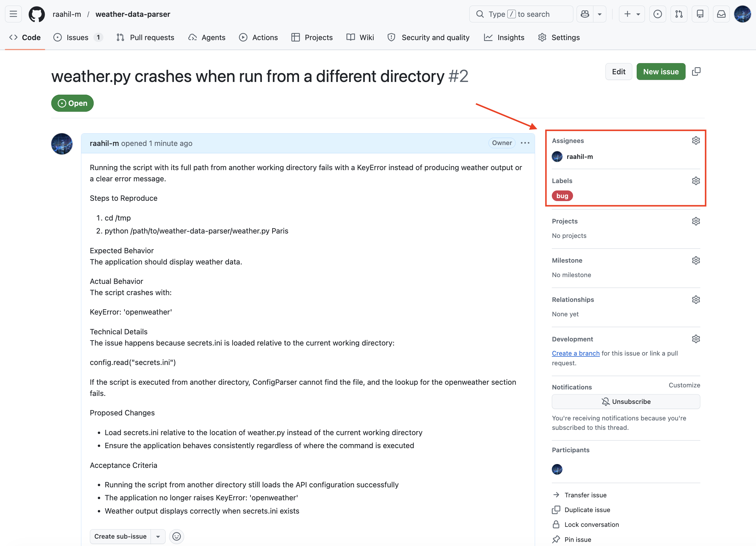This screenshot has width=756, height=546.
Task: Switch to the Code tab
Action: (25, 37)
